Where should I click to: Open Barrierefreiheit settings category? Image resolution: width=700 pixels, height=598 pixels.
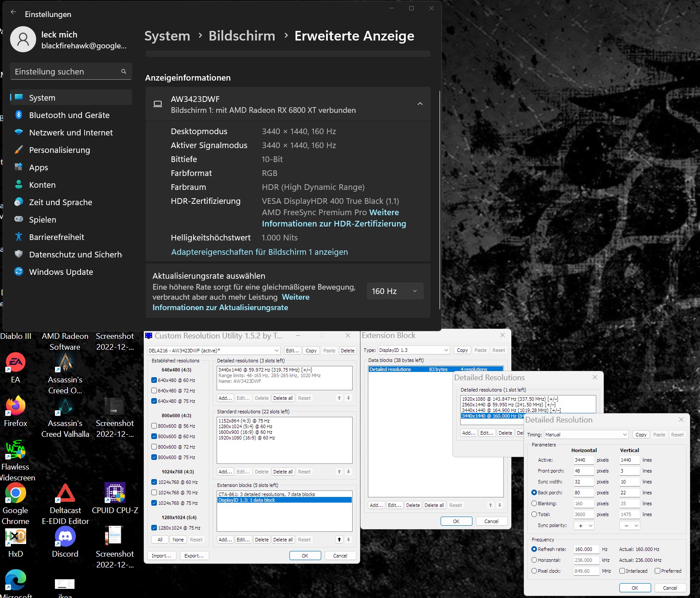71,237
